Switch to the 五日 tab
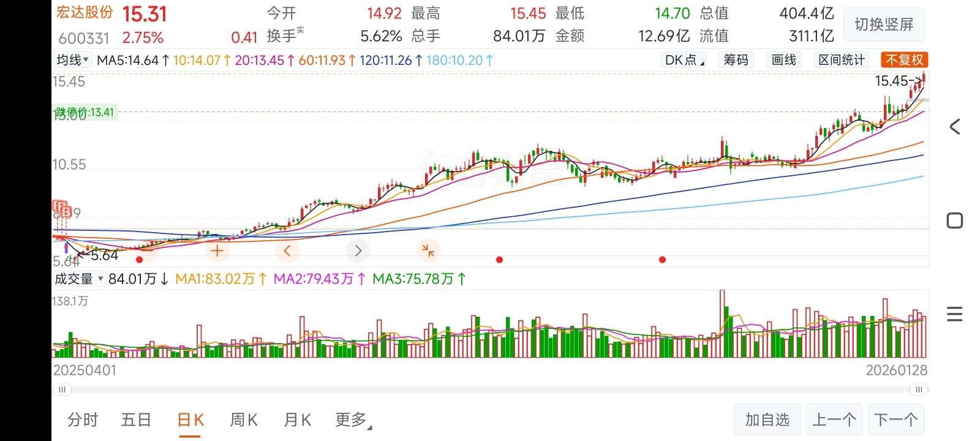 tap(136, 420)
